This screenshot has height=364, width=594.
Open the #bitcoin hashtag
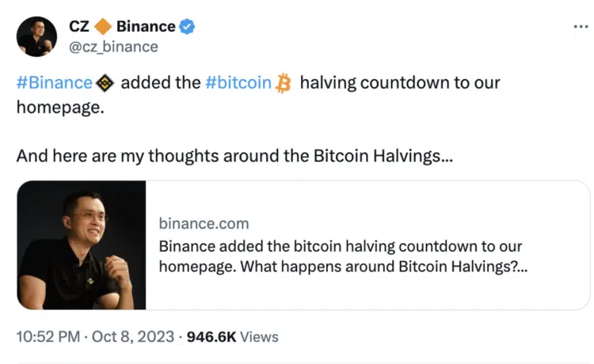tap(238, 83)
